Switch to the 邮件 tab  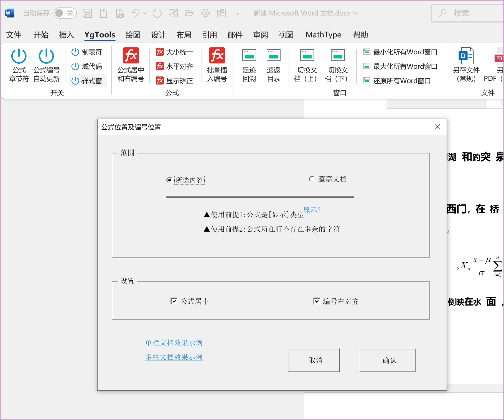click(x=235, y=35)
